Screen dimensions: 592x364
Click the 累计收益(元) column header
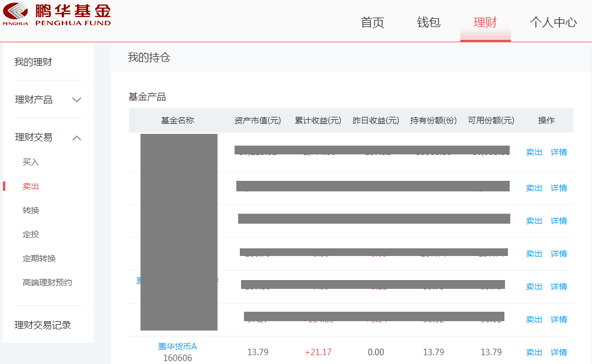(x=318, y=121)
